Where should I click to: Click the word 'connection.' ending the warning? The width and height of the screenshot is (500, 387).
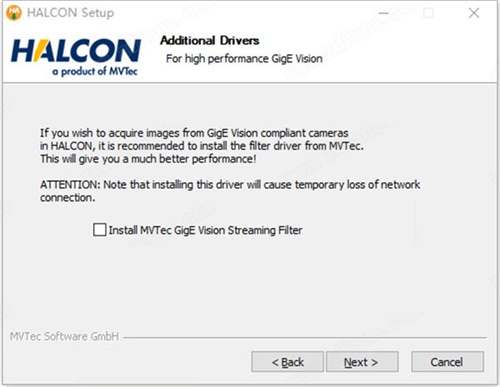pyautogui.click(x=68, y=198)
